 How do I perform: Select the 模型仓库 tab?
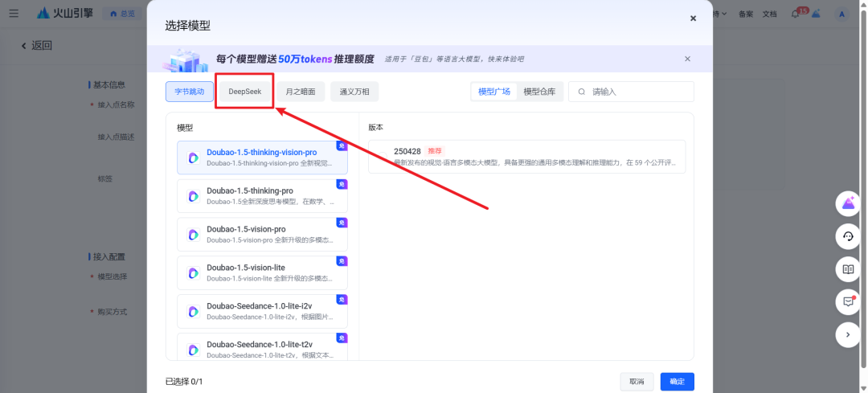pyautogui.click(x=539, y=92)
